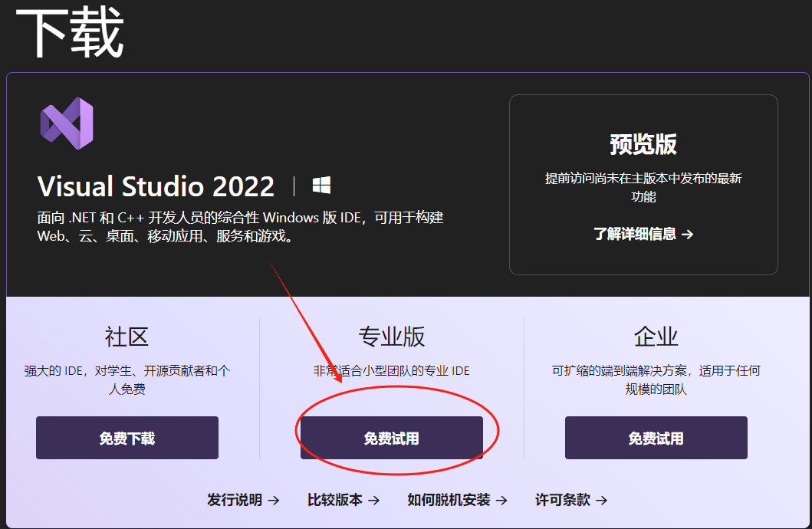
Task: Click the 下载 page heading
Action: pos(70,32)
